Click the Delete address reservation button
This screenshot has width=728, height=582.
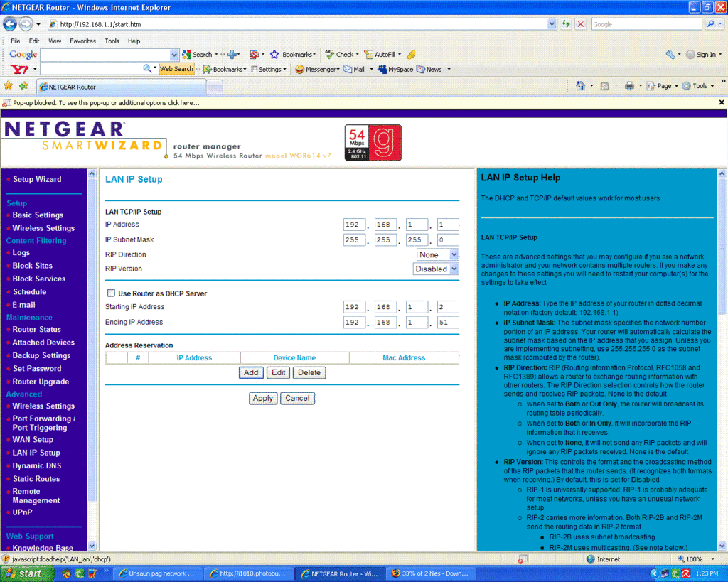309,372
